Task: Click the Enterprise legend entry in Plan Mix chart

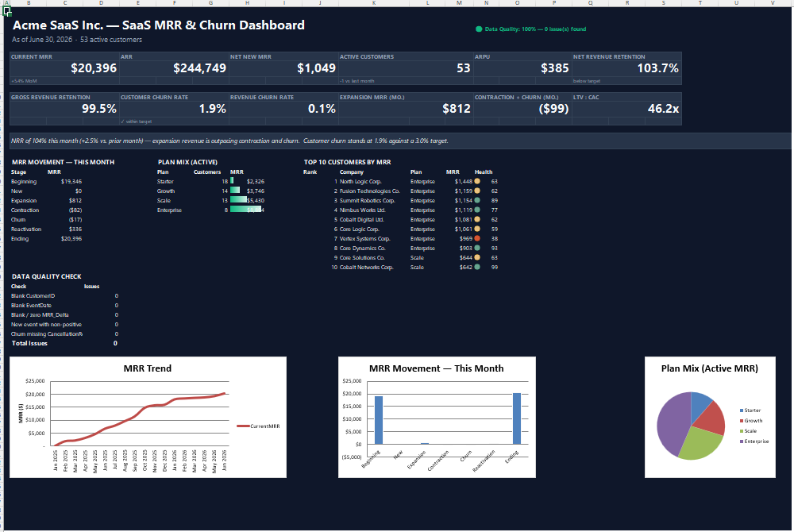Action: pyautogui.click(x=754, y=441)
